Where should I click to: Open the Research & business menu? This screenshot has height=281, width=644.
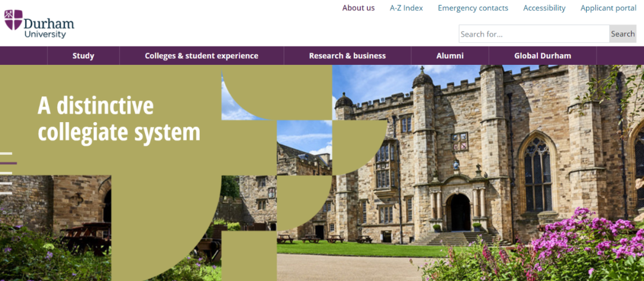[x=348, y=56]
